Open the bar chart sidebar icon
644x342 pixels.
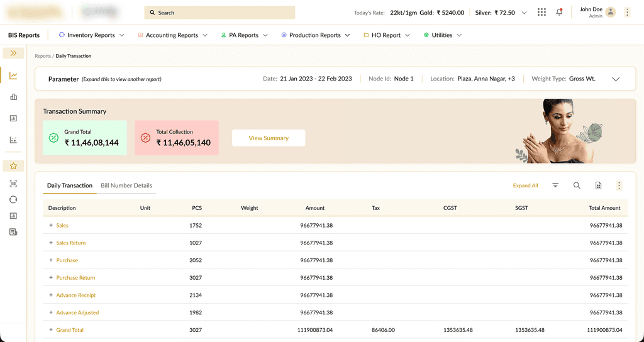(x=14, y=97)
